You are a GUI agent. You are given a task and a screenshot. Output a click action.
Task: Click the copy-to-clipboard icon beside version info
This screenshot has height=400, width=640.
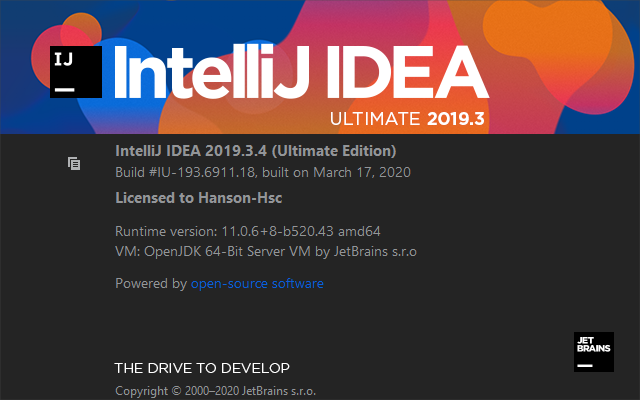tap(74, 164)
